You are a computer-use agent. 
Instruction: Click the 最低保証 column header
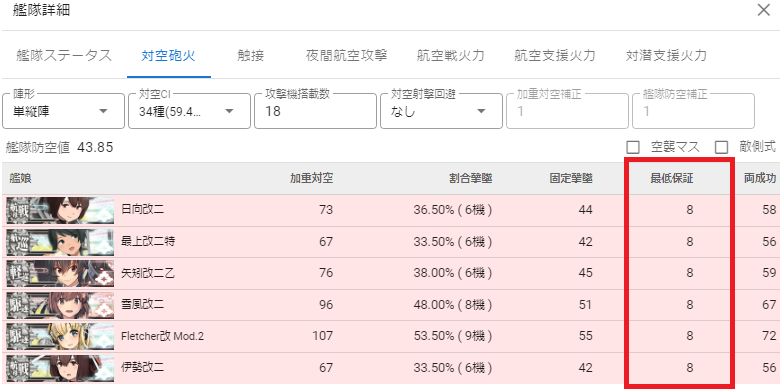(x=672, y=178)
